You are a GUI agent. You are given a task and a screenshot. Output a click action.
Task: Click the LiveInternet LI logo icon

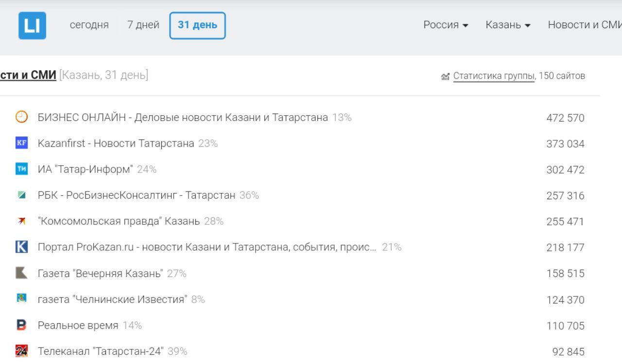[x=32, y=25]
